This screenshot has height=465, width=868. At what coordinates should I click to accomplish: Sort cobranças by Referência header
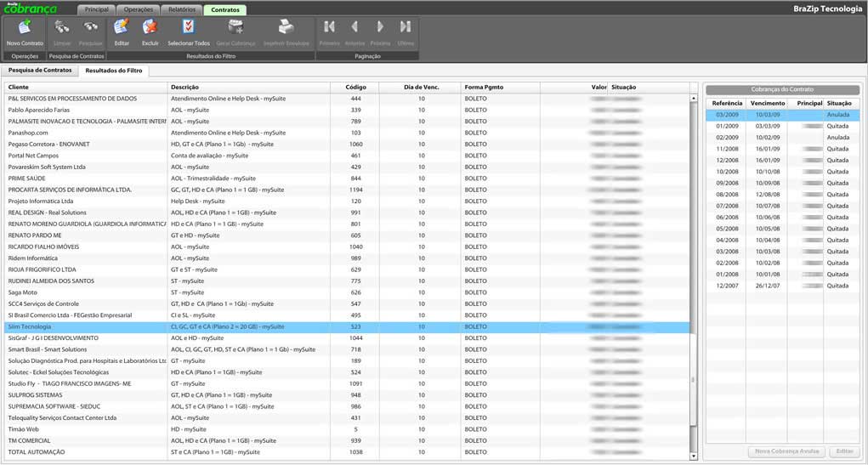[727, 104]
